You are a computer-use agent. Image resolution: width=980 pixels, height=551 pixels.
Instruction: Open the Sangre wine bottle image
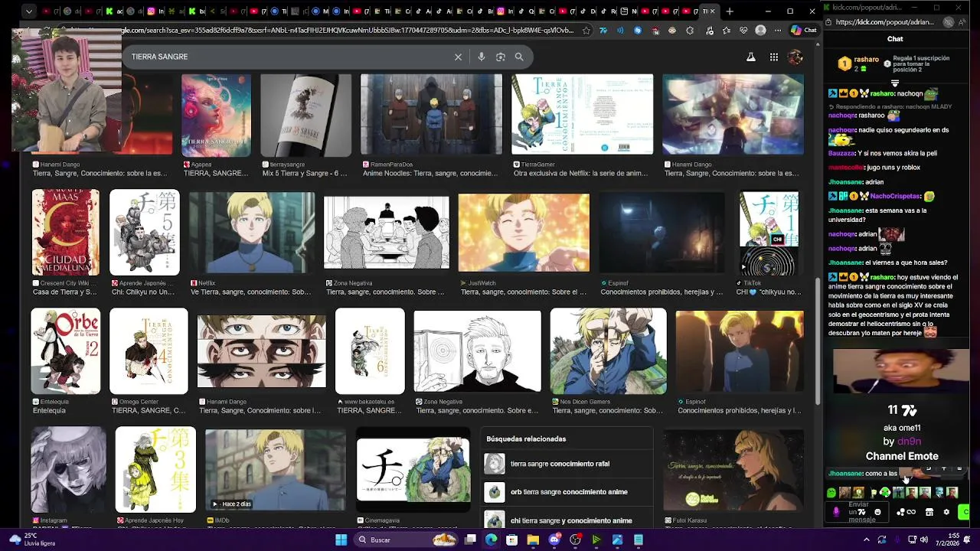(x=305, y=115)
